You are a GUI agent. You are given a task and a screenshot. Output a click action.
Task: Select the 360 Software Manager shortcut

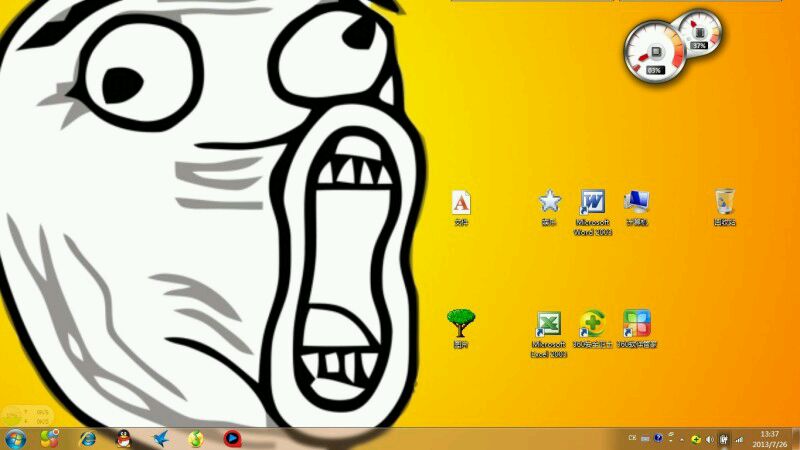tap(637, 330)
